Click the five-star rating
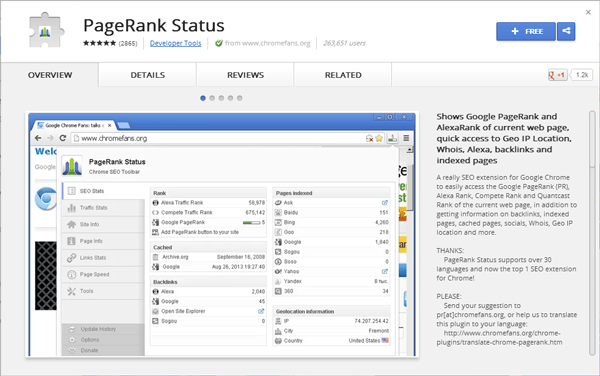This screenshot has height=376, width=600. [99, 43]
